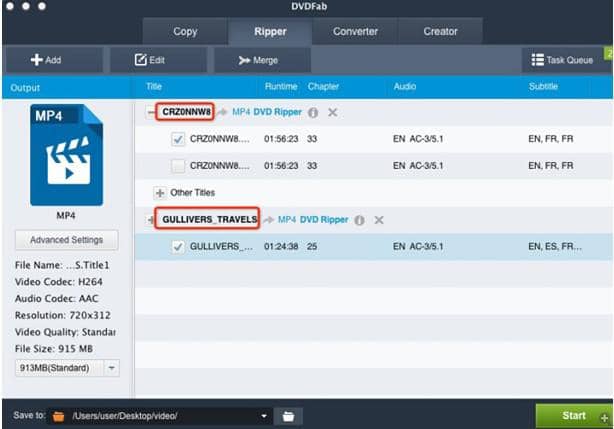Show info for GULLIVERS_TRAVELS source
Image resolution: width=614 pixels, height=429 pixels.
pos(359,220)
